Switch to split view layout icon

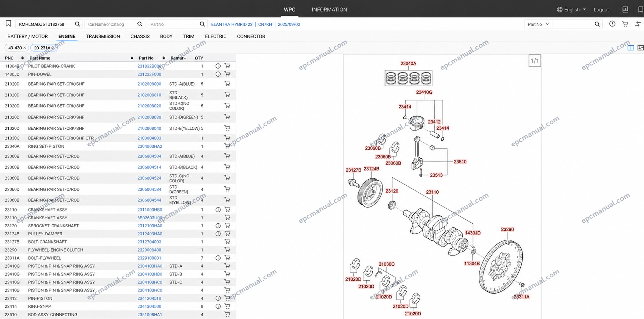(x=631, y=48)
